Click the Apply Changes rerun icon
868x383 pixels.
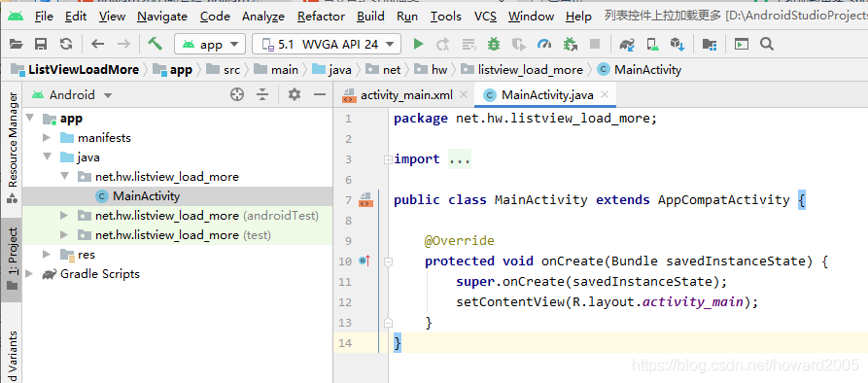point(443,45)
